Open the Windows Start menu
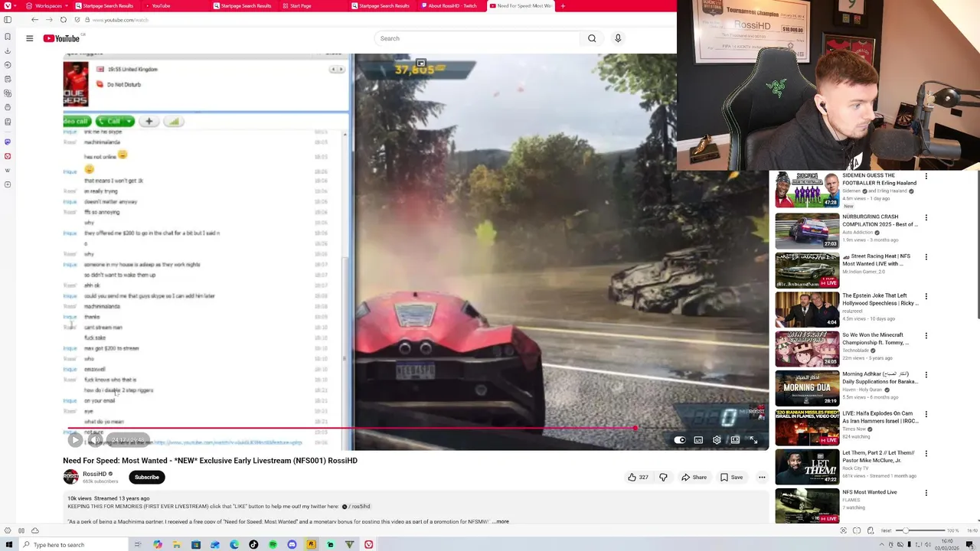The image size is (980, 551). tap(9, 545)
